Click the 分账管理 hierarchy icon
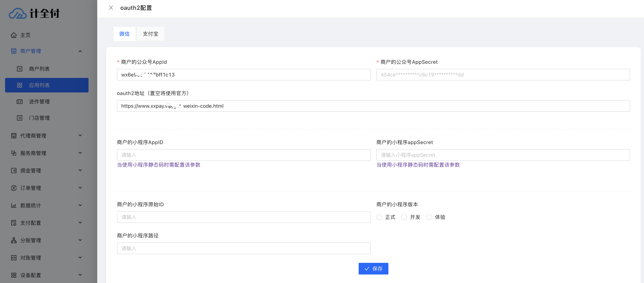Image resolution: width=644 pixels, height=283 pixels. (14, 240)
